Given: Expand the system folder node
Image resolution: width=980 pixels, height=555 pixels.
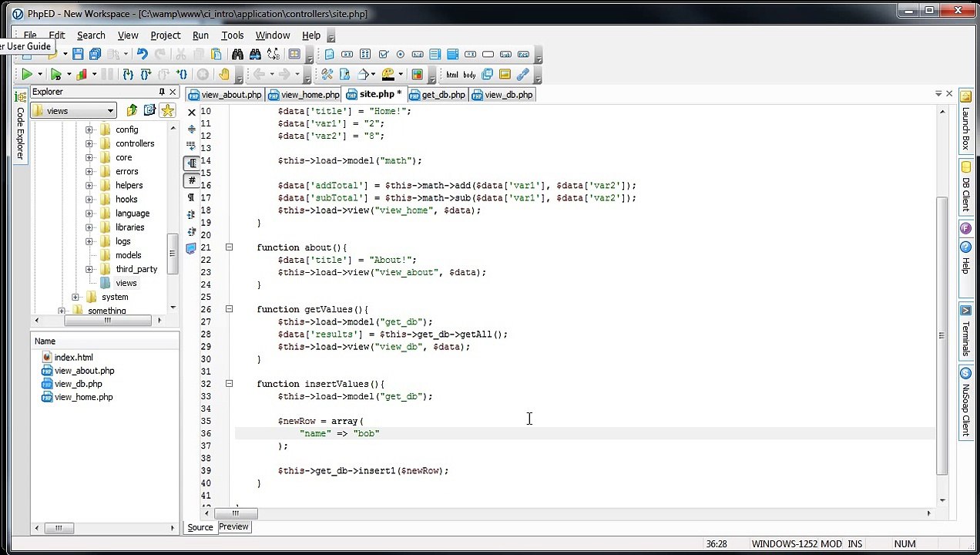Looking at the screenshot, I should [x=75, y=297].
